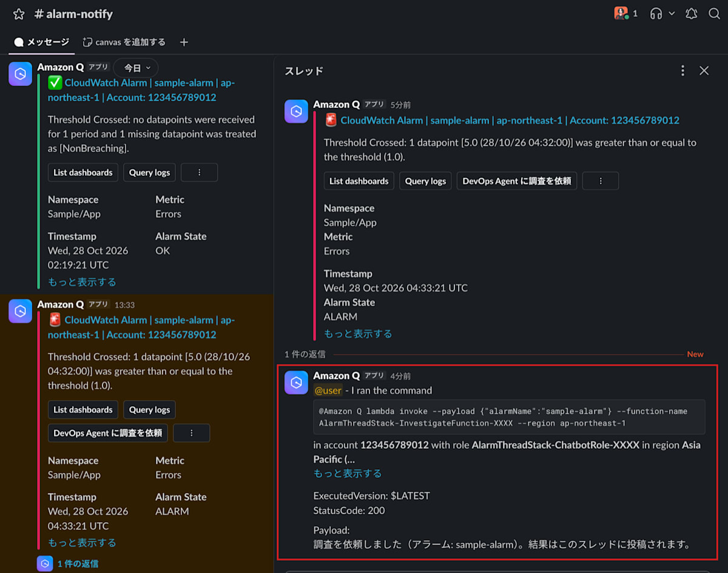This screenshot has height=573, width=728.
Task: Expand the huddle options chevron
Action: tap(672, 13)
